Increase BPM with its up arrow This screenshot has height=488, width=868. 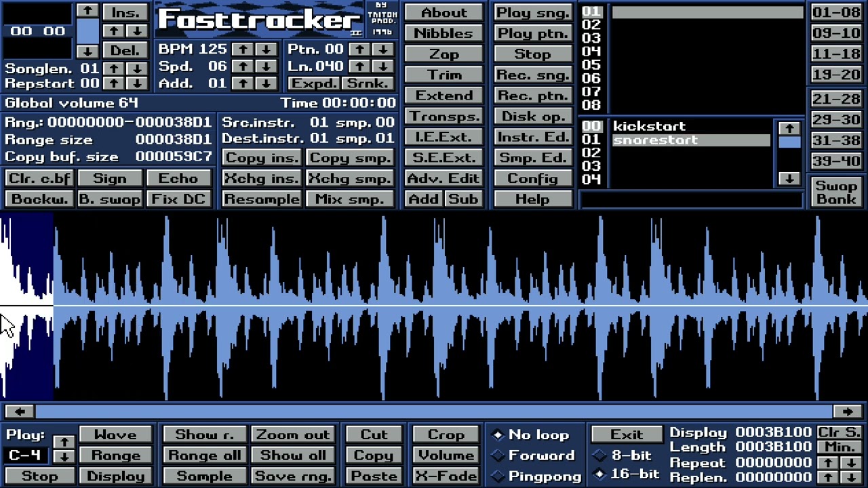point(243,49)
